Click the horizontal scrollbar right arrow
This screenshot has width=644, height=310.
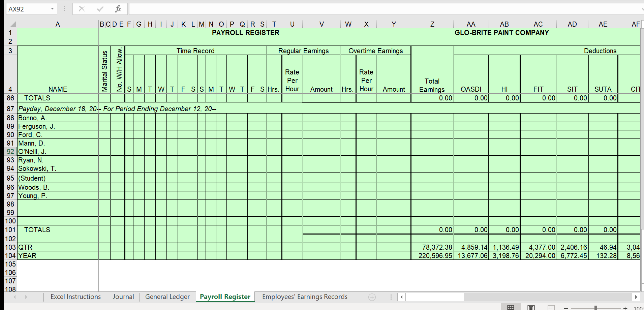[636, 297]
